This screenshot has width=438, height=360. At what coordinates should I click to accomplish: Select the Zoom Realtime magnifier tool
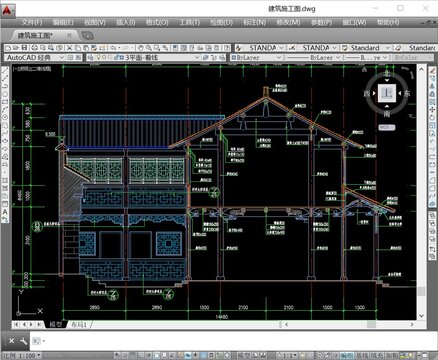click(x=149, y=48)
